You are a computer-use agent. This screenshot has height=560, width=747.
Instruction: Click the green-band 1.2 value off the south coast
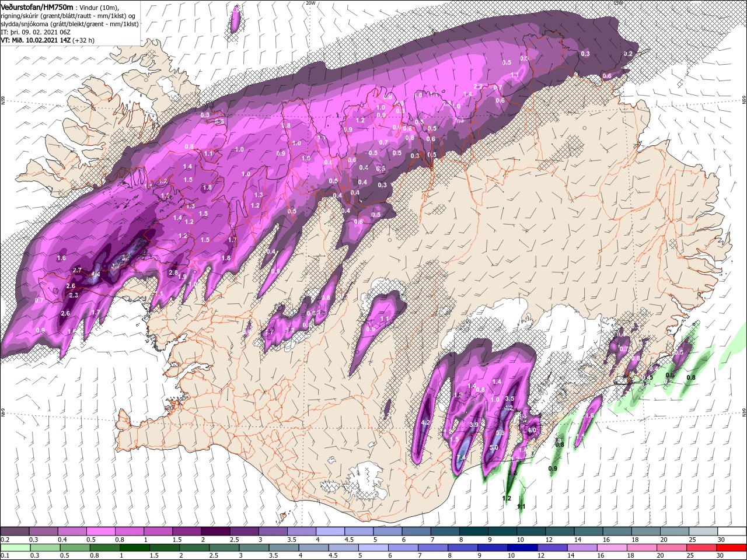point(507,498)
